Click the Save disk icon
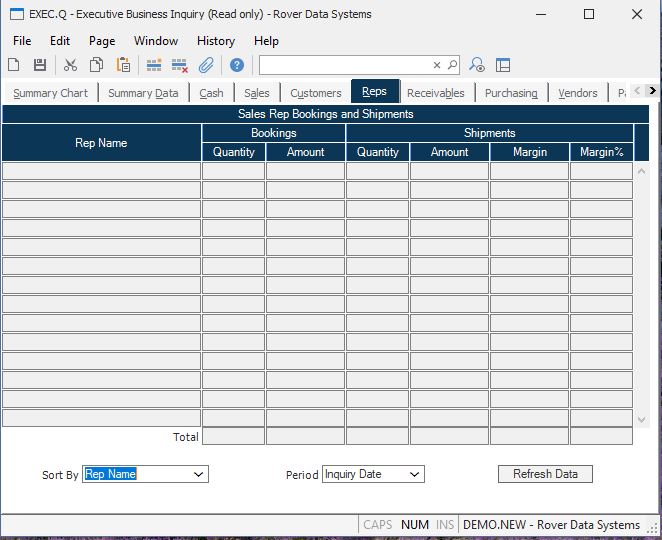Viewport: 662px width, 540px height. click(x=40, y=65)
